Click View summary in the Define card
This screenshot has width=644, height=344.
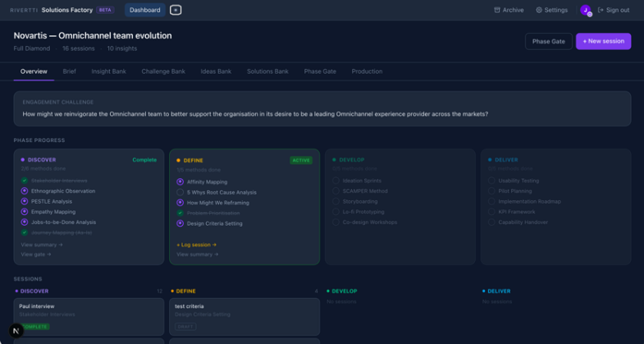[x=198, y=254]
